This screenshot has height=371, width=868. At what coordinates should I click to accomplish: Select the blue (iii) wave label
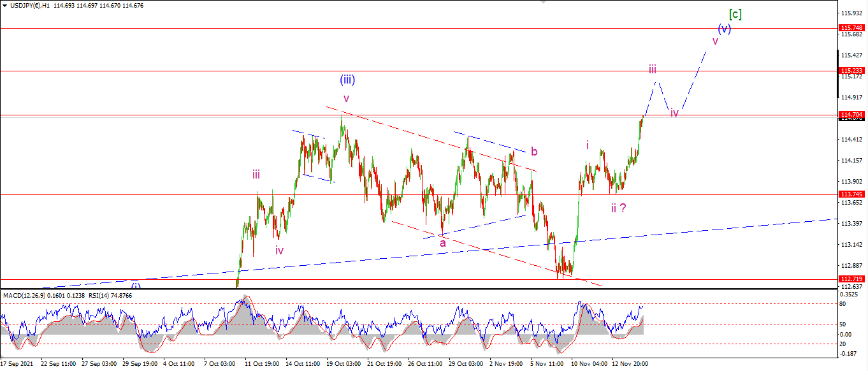347,80
